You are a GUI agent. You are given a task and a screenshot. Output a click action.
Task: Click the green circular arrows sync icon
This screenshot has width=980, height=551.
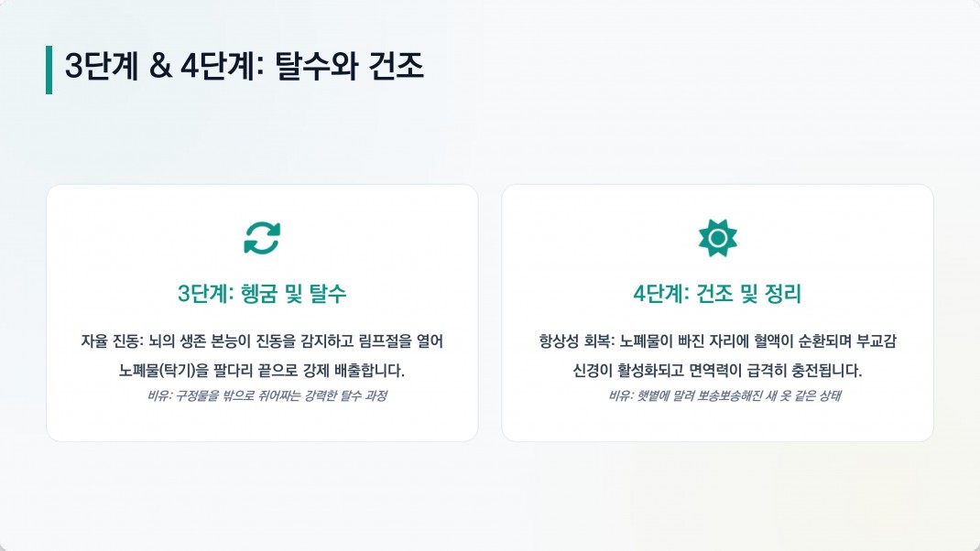tap(262, 238)
